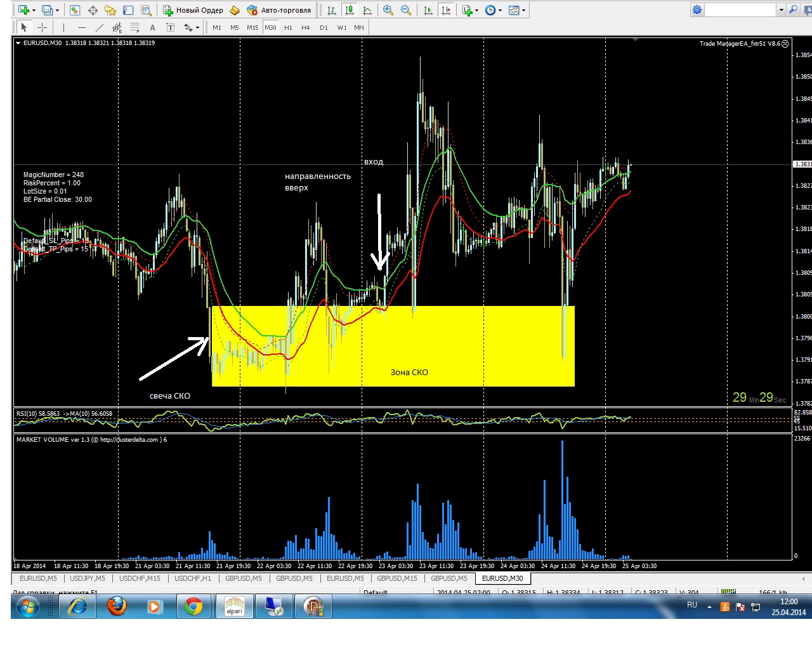Switch to the GBPUSD,M15 chart tab

[x=397, y=578]
